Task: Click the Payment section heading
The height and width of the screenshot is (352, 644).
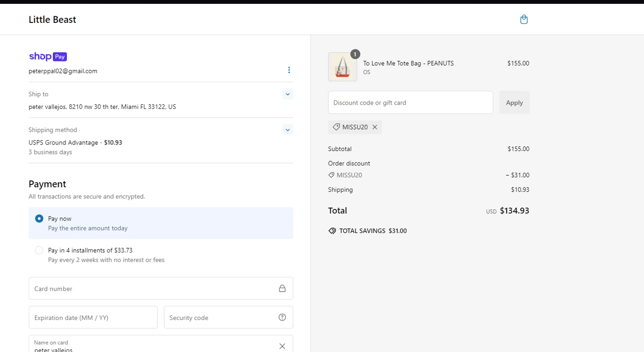Action: tap(47, 184)
